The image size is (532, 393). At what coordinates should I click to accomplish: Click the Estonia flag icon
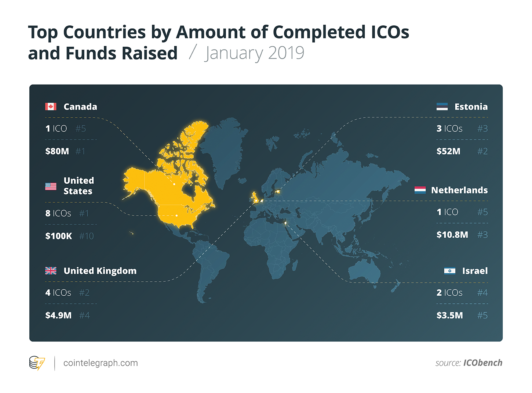click(442, 107)
